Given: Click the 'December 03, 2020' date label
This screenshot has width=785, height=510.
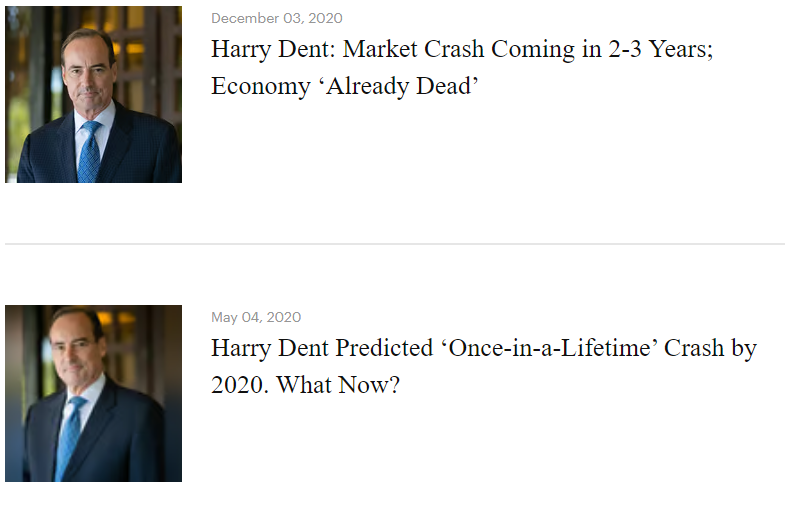Looking at the screenshot, I should tap(277, 19).
